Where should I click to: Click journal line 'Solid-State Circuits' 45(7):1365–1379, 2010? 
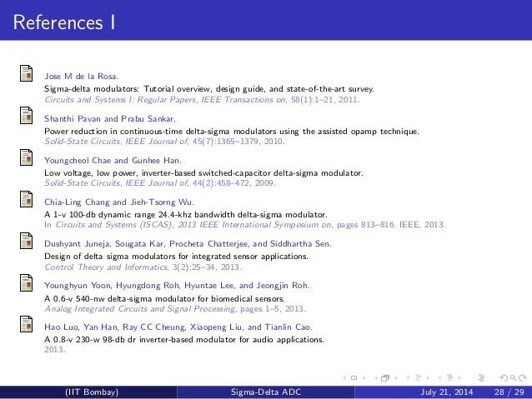[x=164, y=142]
